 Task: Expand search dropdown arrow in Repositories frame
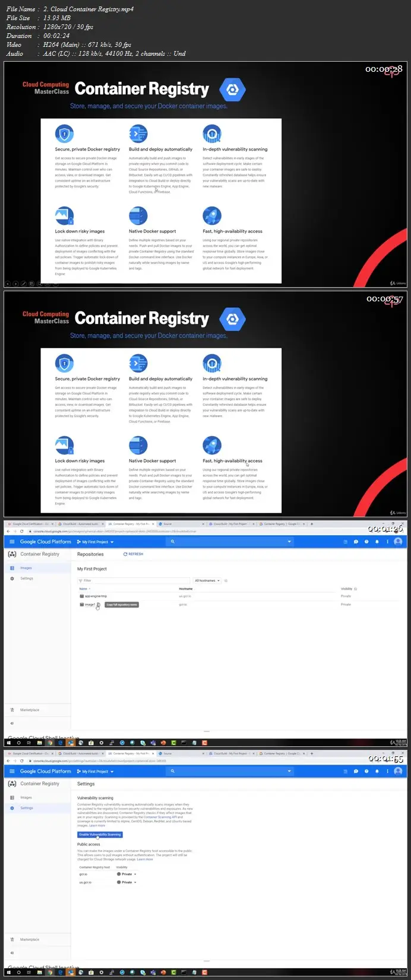coord(290,542)
